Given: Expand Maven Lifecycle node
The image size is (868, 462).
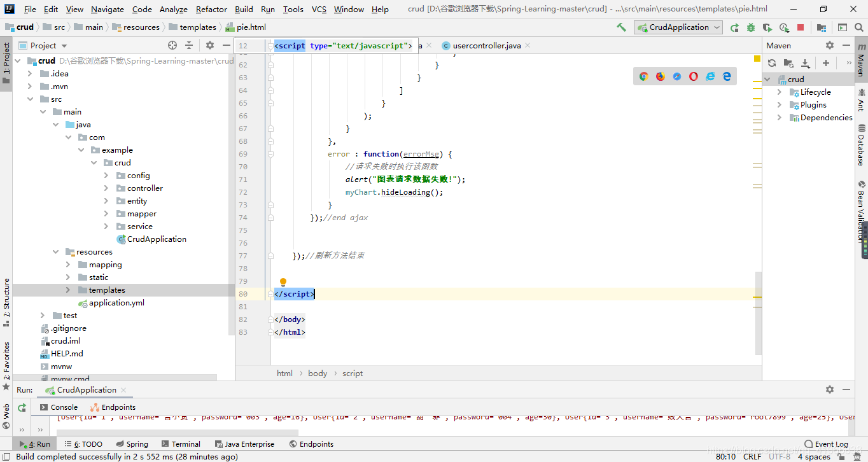Looking at the screenshot, I should pyautogui.click(x=780, y=92).
